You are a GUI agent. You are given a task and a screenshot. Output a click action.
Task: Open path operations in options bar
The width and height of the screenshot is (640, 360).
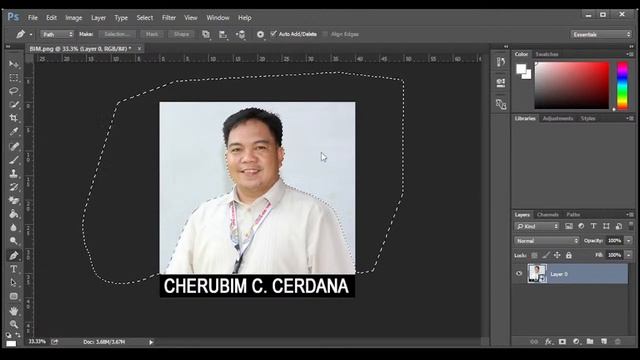click(206, 35)
